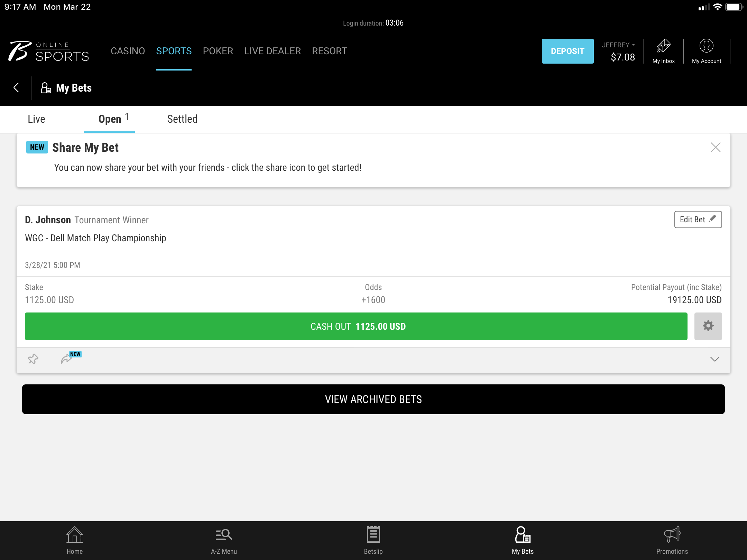747x560 pixels.
Task: Click the Edit Bet button
Action: (x=698, y=220)
